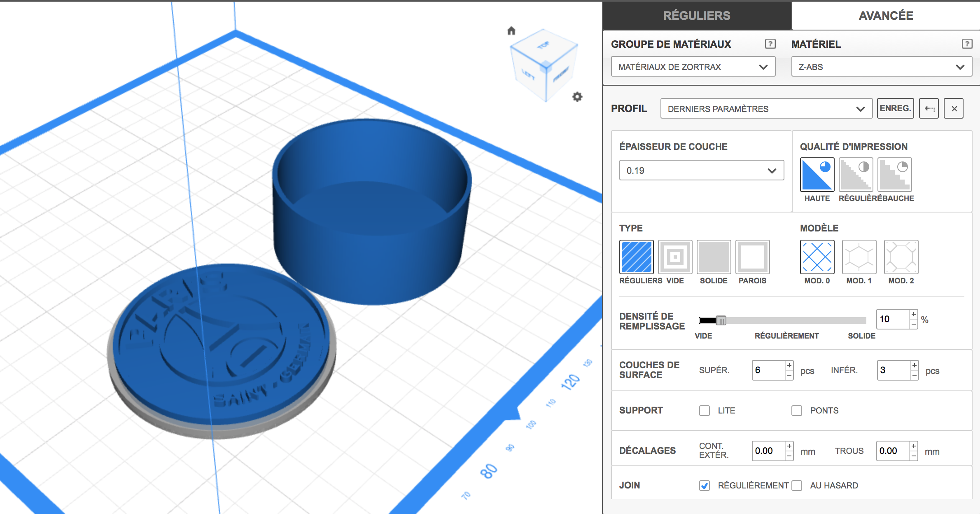Click Trous offset input field
980x514 pixels.
pyautogui.click(x=893, y=451)
